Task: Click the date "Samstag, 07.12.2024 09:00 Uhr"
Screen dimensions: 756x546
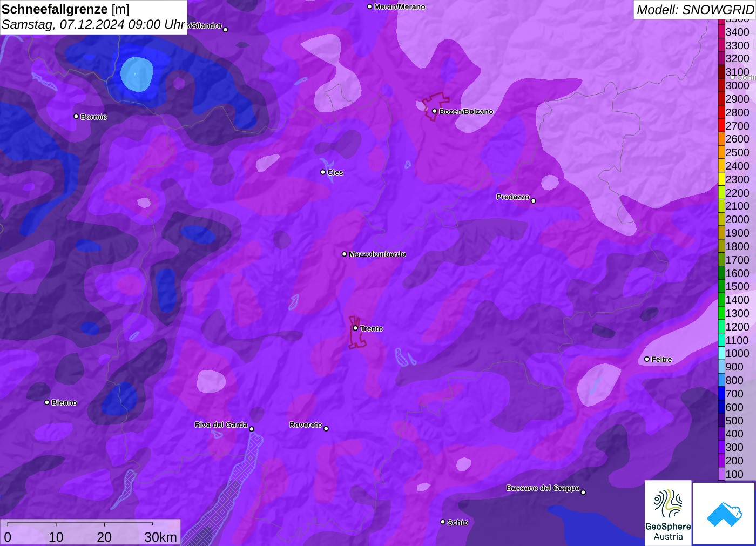Action: point(93,24)
